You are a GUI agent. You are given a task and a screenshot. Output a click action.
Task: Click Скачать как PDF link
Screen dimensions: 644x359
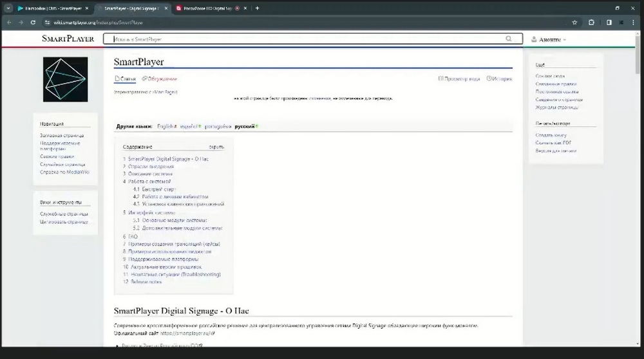click(553, 143)
